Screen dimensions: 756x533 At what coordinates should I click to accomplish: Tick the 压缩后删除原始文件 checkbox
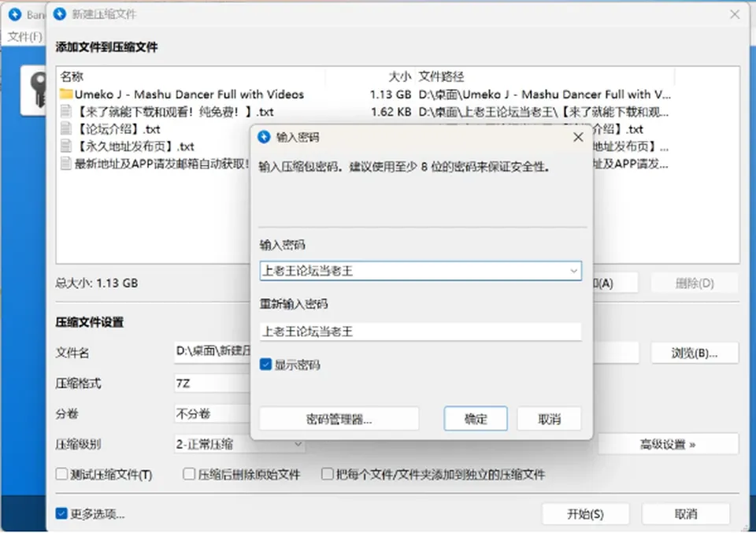tap(189, 474)
